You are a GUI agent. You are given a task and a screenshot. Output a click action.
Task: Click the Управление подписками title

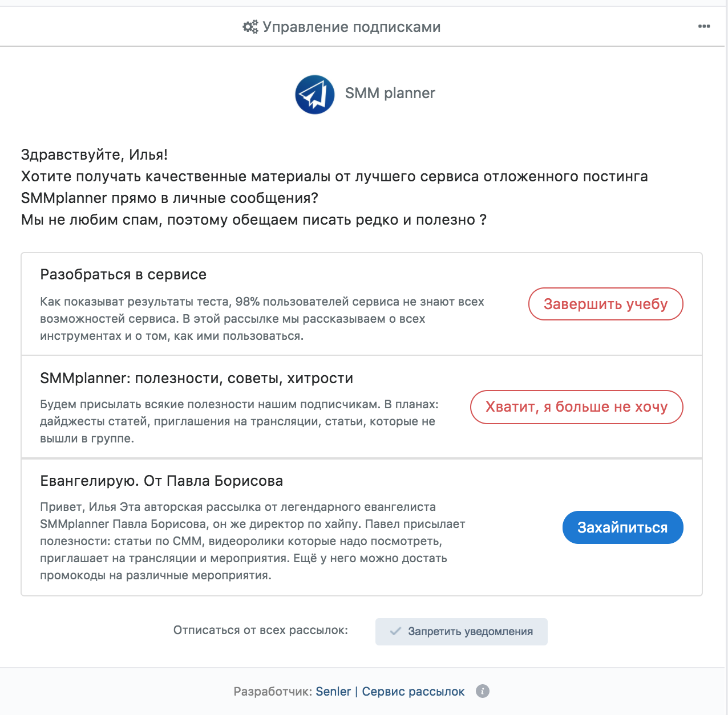pos(351,27)
